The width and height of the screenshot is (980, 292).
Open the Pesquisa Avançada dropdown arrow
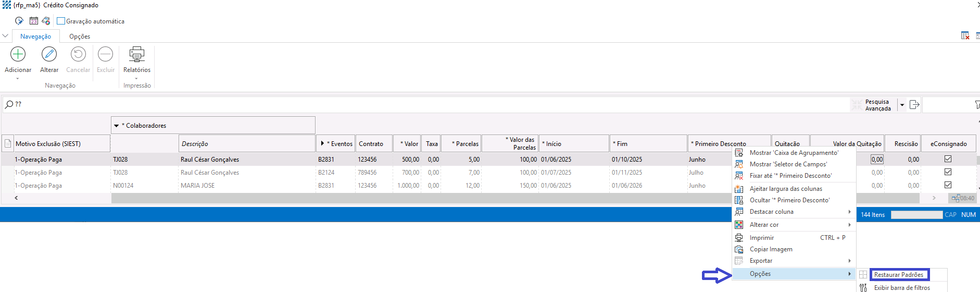902,105
